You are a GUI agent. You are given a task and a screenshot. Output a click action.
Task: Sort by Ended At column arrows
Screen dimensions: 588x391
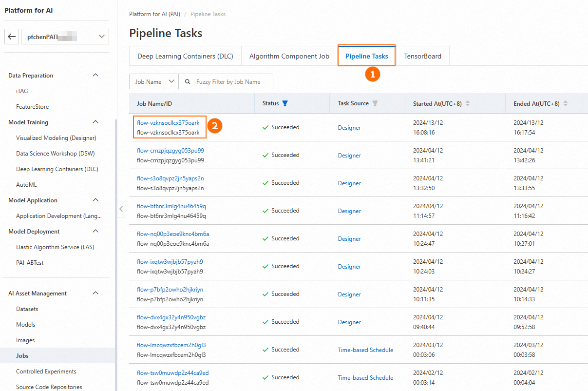(x=566, y=103)
